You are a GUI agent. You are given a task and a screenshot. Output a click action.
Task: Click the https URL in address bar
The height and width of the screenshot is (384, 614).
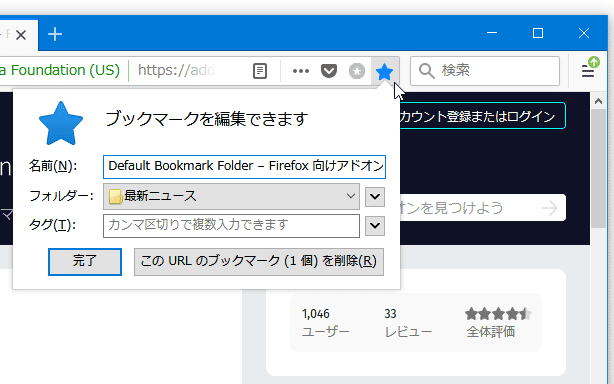176,70
